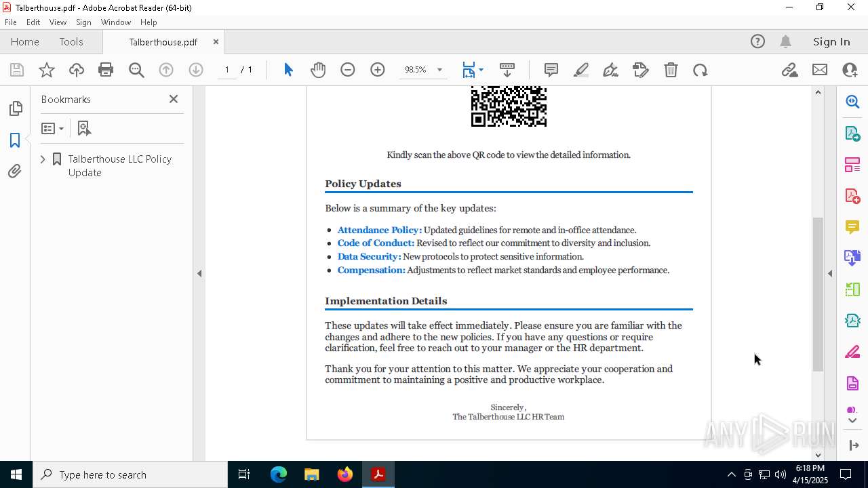The width and height of the screenshot is (868, 488).
Task: Close the Bookmarks panel
Action: (x=174, y=99)
